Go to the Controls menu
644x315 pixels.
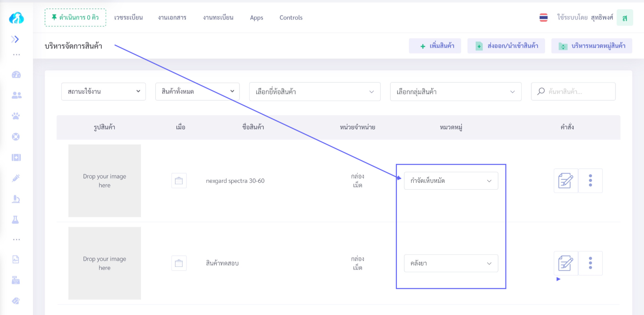click(291, 17)
